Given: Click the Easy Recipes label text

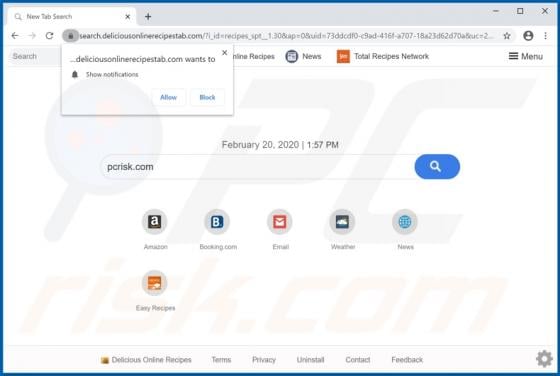Looking at the screenshot, I should [155, 308].
